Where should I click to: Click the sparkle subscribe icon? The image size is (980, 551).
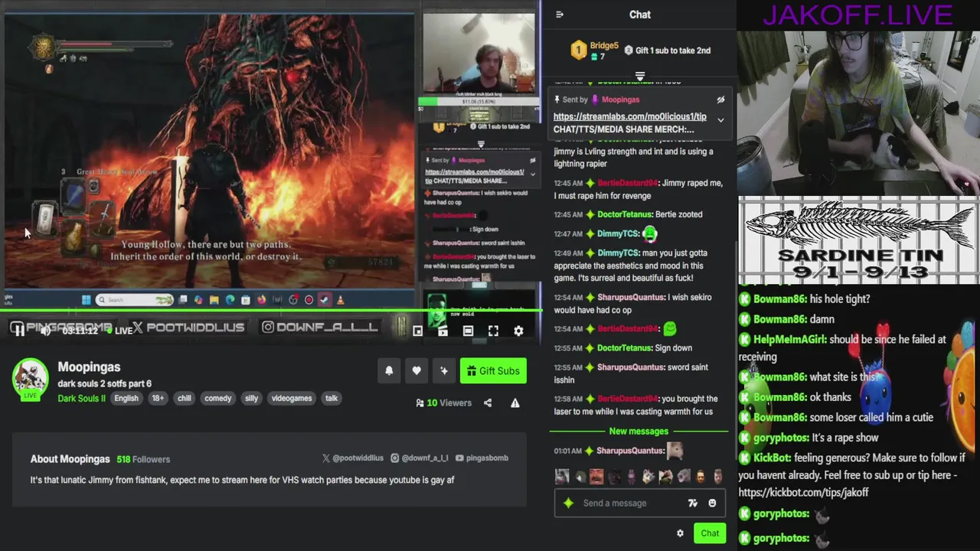tap(444, 370)
